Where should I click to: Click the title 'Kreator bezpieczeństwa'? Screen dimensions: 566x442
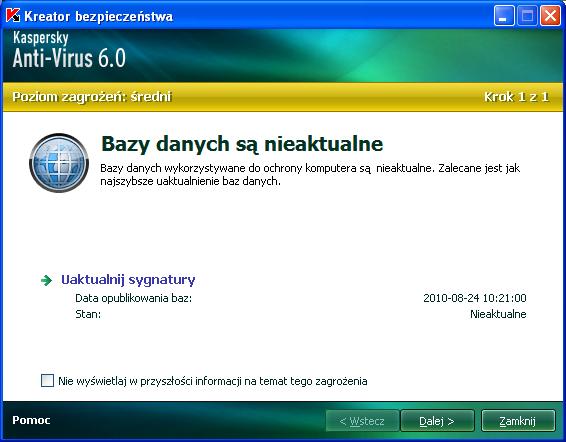click(99, 16)
